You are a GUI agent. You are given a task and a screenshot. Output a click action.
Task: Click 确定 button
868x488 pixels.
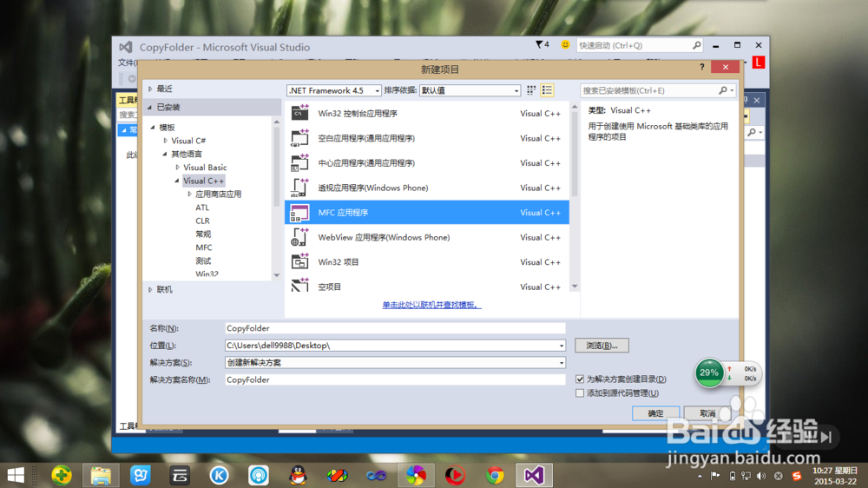pos(655,413)
